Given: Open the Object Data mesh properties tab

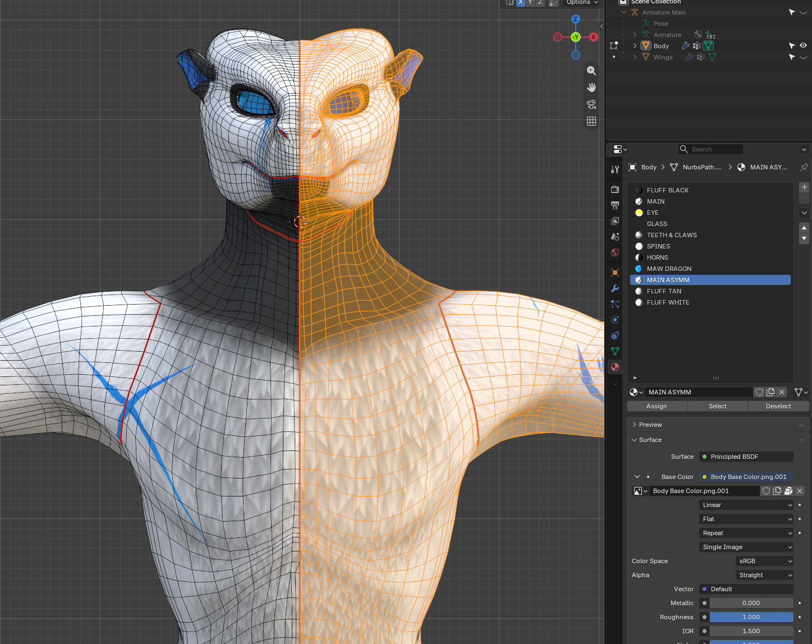Looking at the screenshot, I should tap(615, 351).
